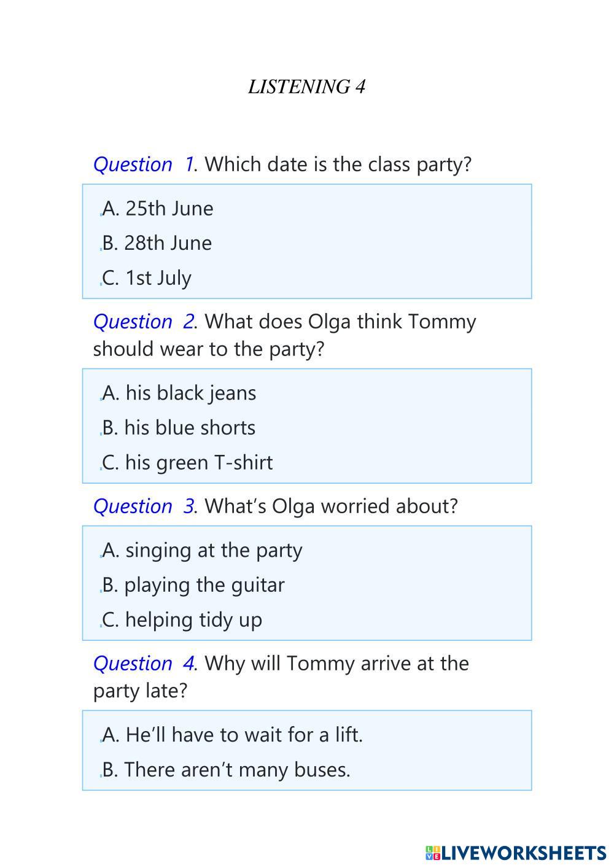Pick C. helping tidy up

[182, 620]
